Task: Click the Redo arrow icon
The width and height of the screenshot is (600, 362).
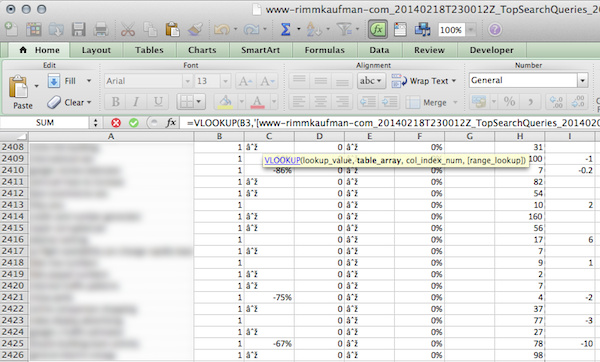Action: tap(251, 29)
